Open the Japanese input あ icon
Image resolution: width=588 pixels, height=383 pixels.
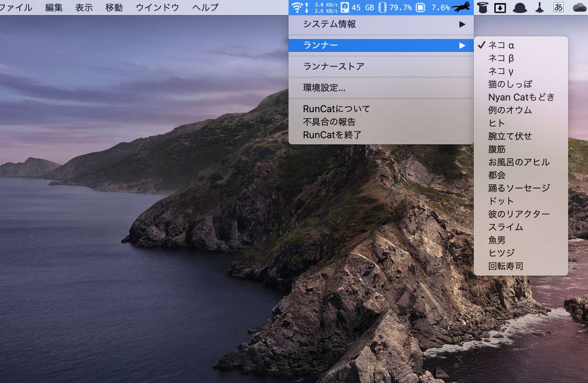coord(559,7)
